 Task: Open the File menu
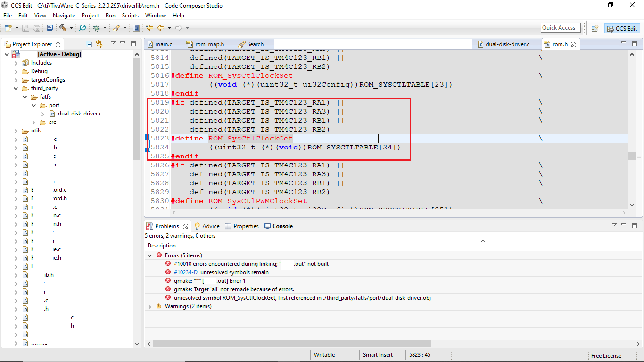[8, 16]
